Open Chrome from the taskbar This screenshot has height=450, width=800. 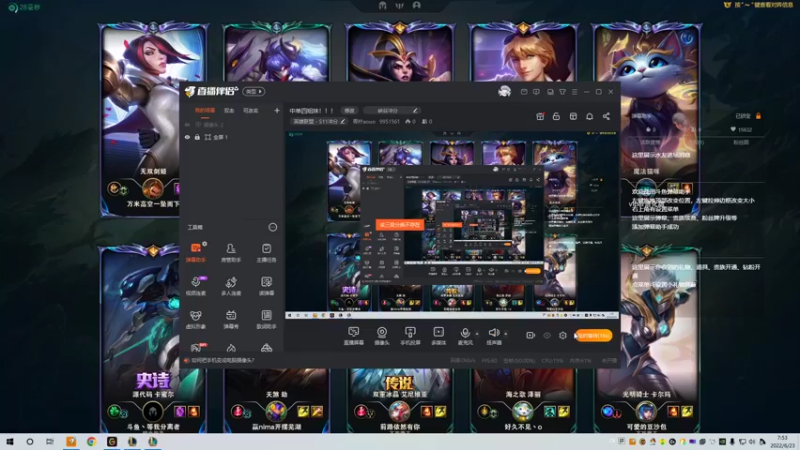click(91, 442)
